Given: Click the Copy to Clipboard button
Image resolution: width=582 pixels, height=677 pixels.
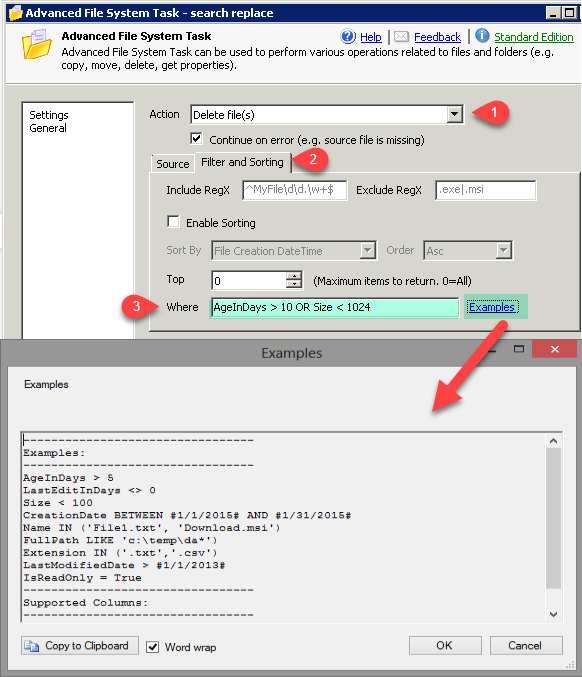Looking at the screenshot, I should (x=80, y=645).
